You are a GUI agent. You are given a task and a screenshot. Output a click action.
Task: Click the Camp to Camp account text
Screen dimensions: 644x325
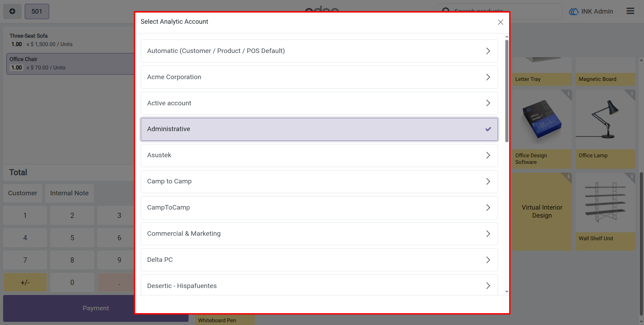pos(169,181)
